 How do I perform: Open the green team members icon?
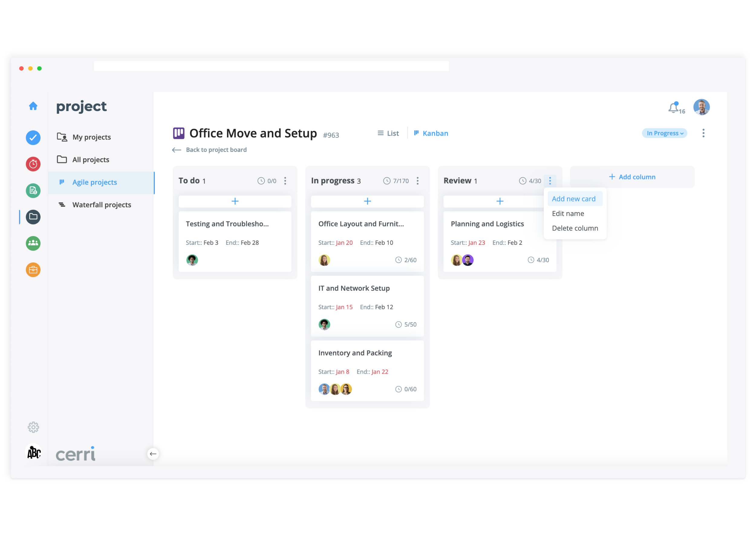33,243
